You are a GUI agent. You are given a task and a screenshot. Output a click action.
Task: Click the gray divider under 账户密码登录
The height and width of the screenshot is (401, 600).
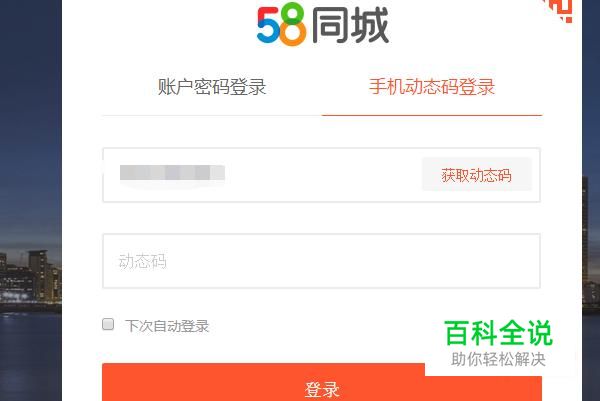click(x=212, y=115)
